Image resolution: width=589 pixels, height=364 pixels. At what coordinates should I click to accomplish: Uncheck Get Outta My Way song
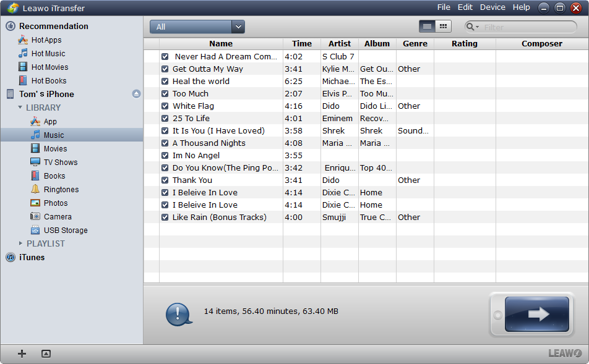[x=165, y=69]
